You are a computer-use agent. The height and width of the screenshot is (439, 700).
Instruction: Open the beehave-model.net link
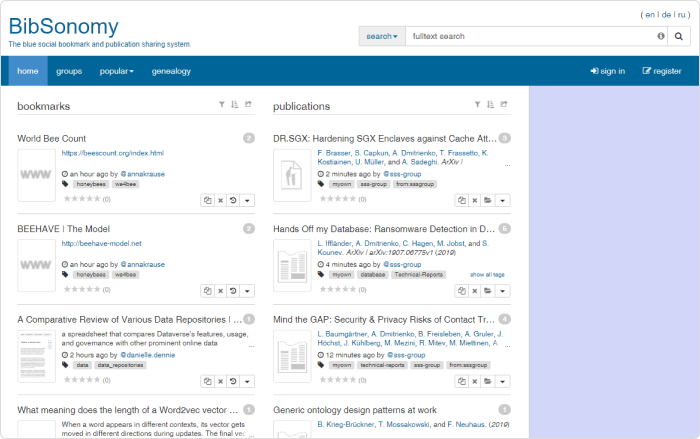(x=101, y=243)
